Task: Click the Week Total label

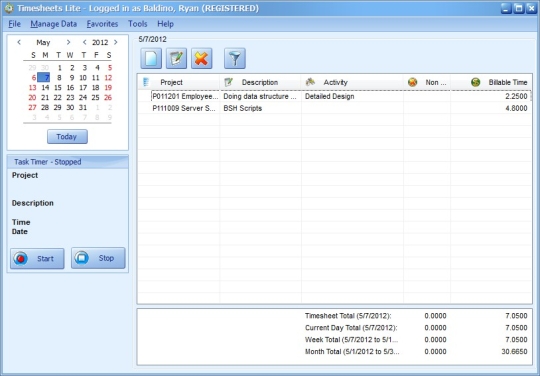Action: (x=351, y=340)
